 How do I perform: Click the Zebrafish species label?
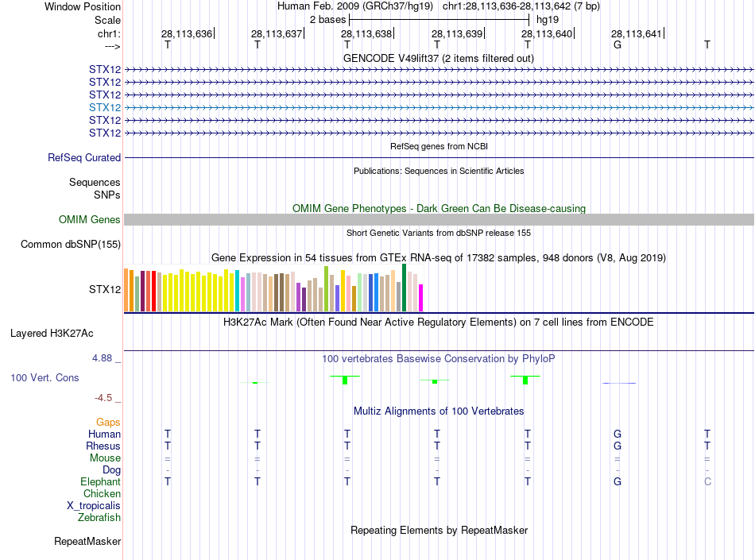click(99, 518)
